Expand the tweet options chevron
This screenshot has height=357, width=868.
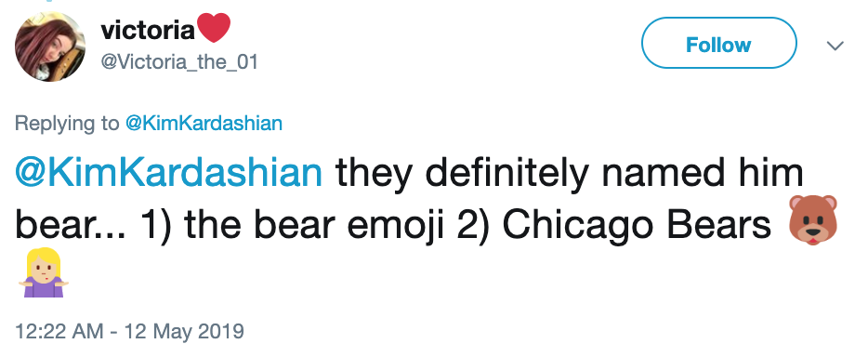click(835, 46)
